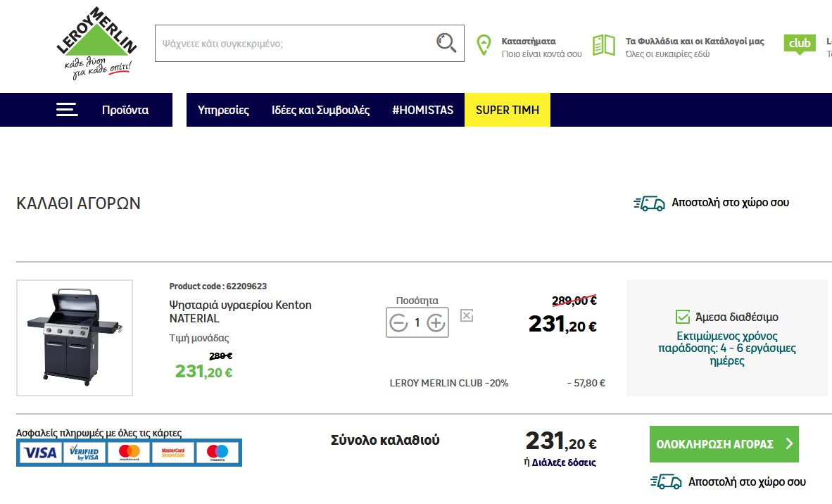Click the delivery truck icon below checkout
The height and width of the screenshot is (504, 832).
(666, 481)
